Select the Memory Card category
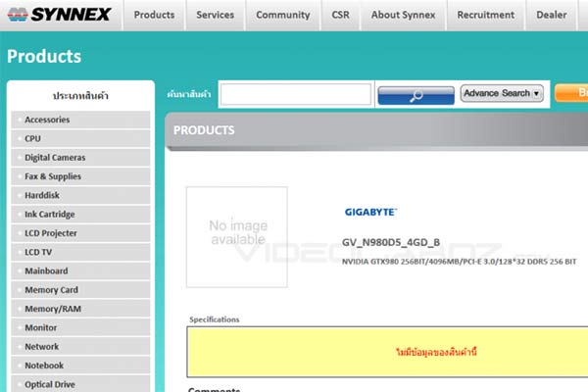This screenshot has width=588, height=392. (x=80, y=290)
